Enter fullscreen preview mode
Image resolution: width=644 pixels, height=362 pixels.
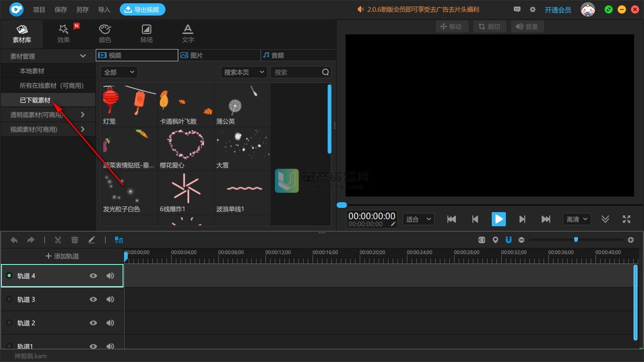click(x=627, y=219)
